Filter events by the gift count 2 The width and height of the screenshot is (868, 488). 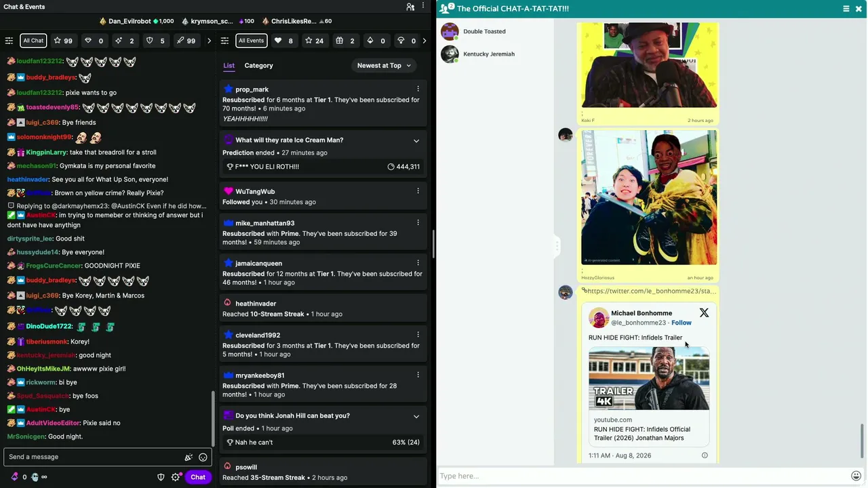coord(345,41)
